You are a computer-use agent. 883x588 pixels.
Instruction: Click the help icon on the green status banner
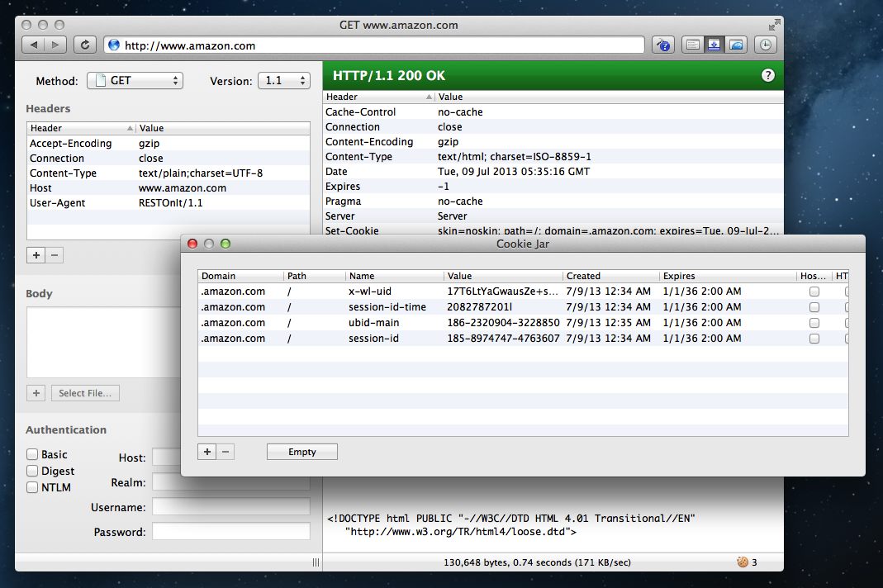click(x=767, y=75)
